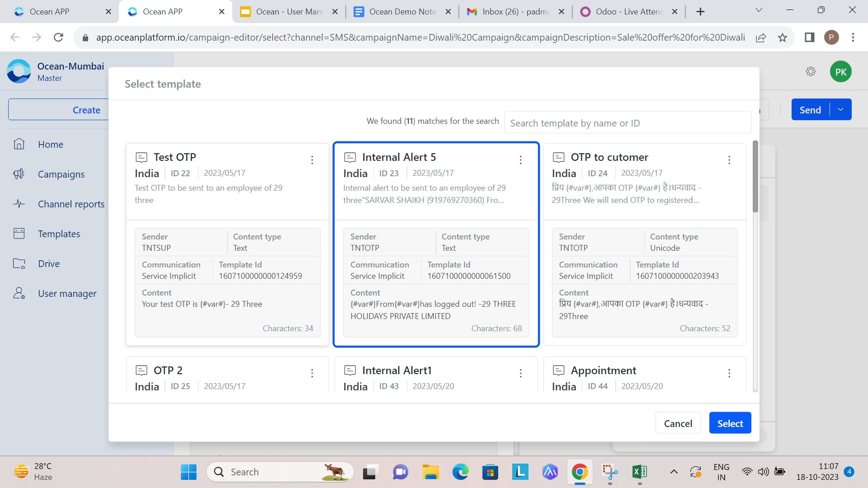Viewport: 868px width, 488px height.
Task: Click the Select button
Action: (730, 423)
